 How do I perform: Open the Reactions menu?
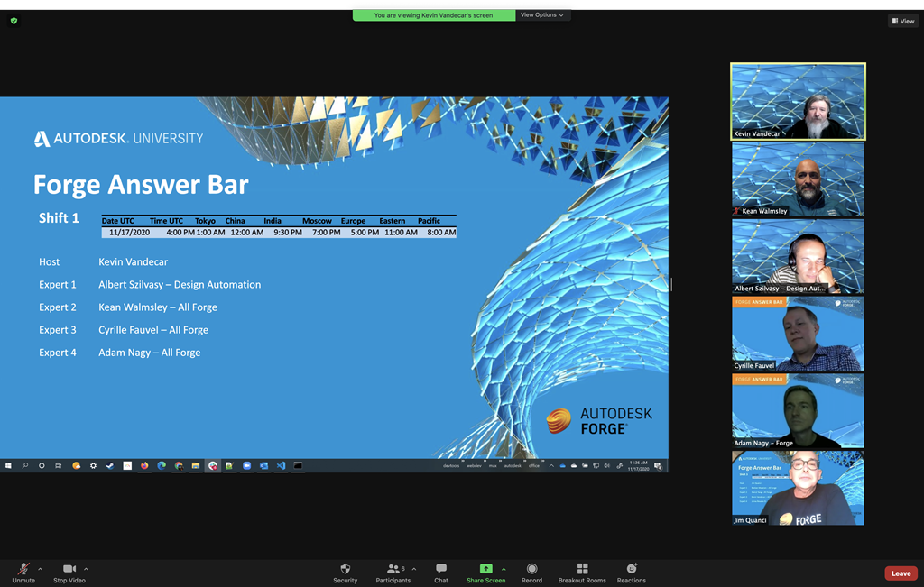(632, 572)
